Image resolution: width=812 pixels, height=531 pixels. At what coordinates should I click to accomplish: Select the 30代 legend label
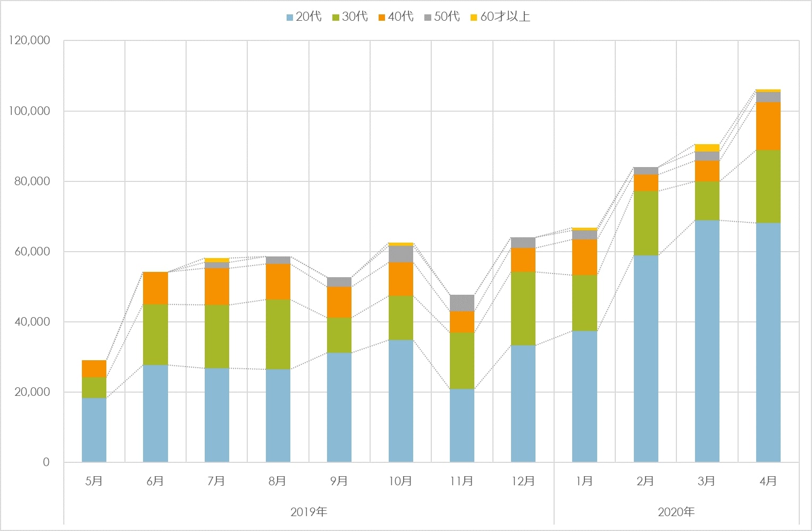point(355,17)
